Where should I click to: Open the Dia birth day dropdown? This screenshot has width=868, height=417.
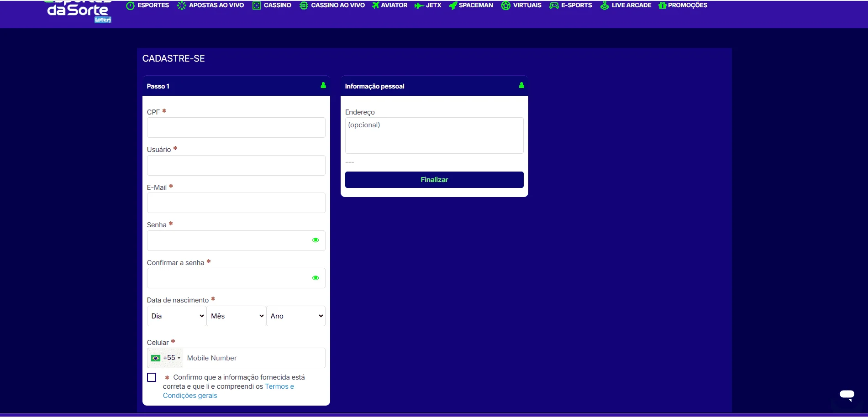pos(177,316)
